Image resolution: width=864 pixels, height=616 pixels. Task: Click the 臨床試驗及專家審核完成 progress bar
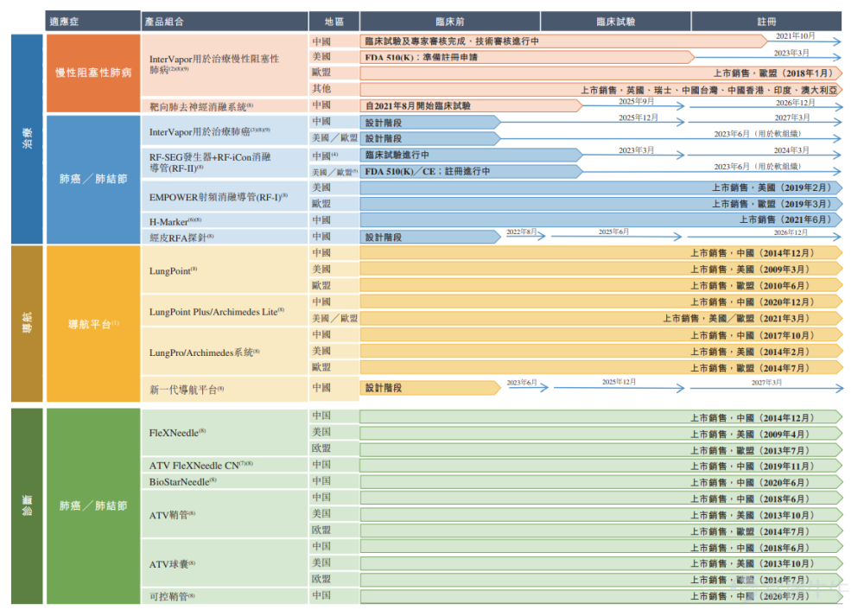(x=563, y=41)
